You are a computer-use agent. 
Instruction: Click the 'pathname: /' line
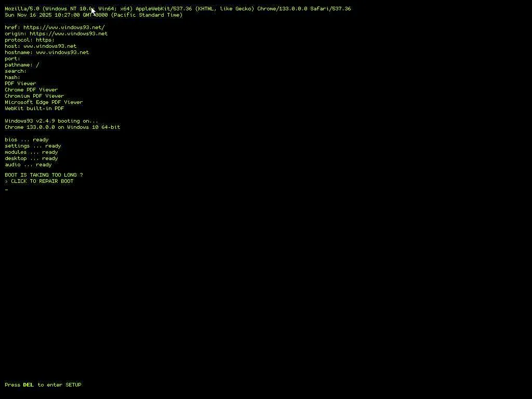click(x=22, y=65)
